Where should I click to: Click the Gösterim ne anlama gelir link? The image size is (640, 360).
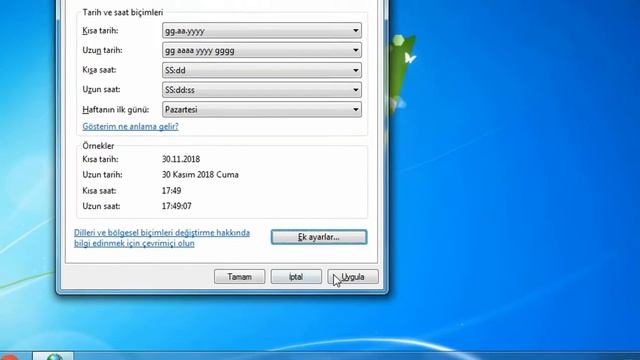click(131, 127)
